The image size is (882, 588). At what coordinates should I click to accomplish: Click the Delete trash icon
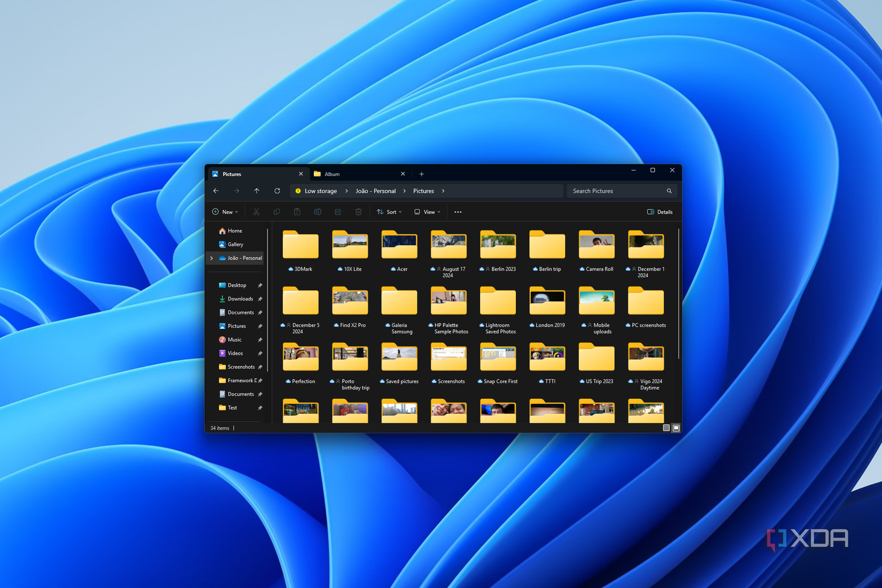358,212
